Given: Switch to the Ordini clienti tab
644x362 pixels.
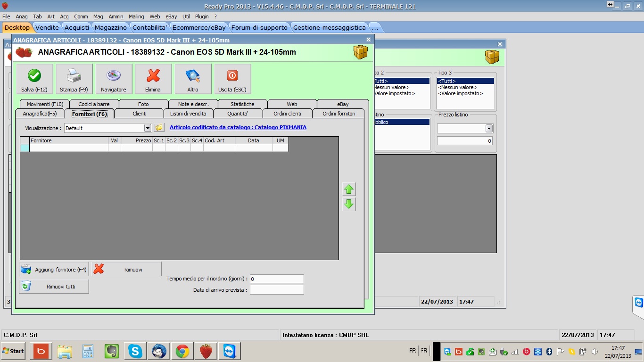Looking at the screenshot, I should pyautogui.click(x=287, y=114).
